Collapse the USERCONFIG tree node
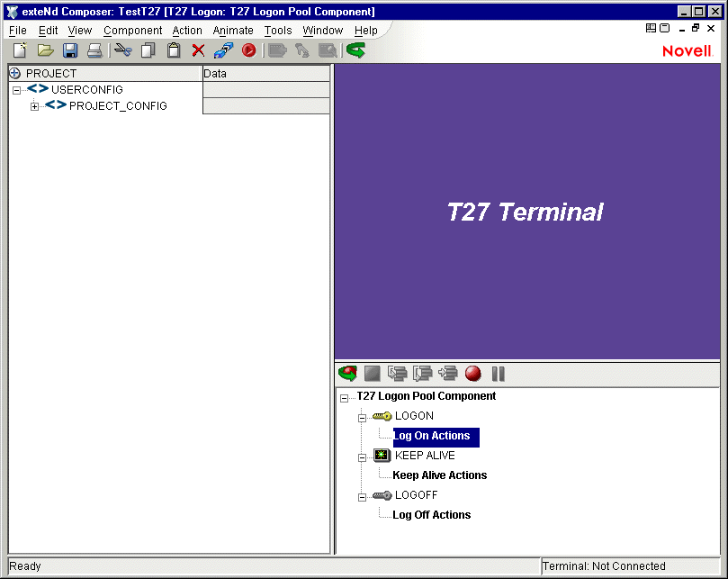The image size is (728, 579). point(17,90)
